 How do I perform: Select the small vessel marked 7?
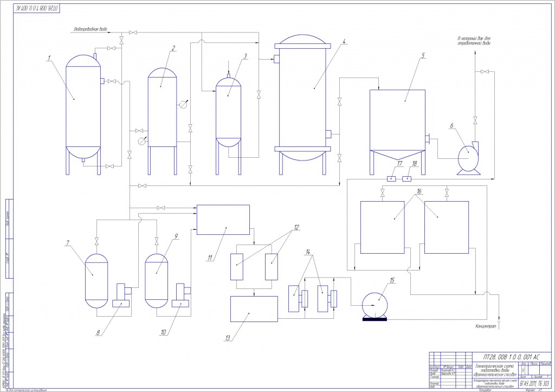(96, 281)
